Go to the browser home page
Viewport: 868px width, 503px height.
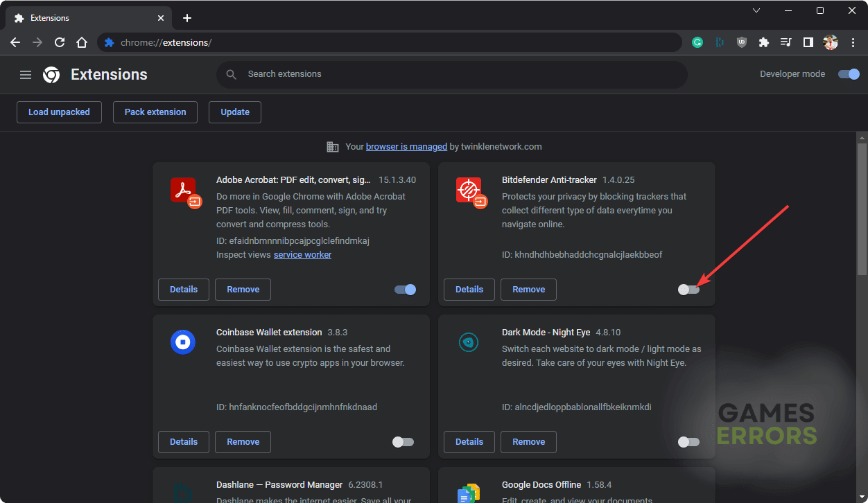(x=82, y=42)
